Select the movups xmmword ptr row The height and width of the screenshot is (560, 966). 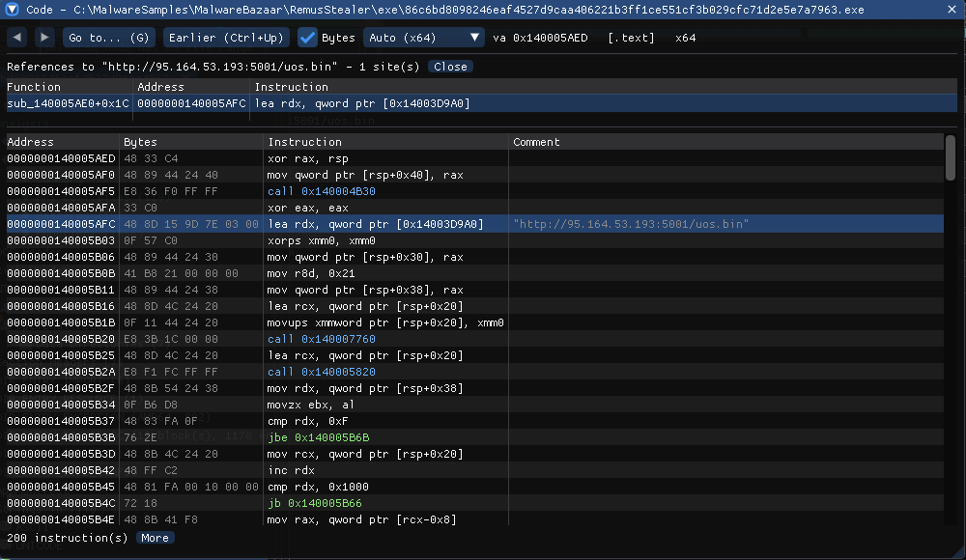pyautogui.click(x=474, y=322)
